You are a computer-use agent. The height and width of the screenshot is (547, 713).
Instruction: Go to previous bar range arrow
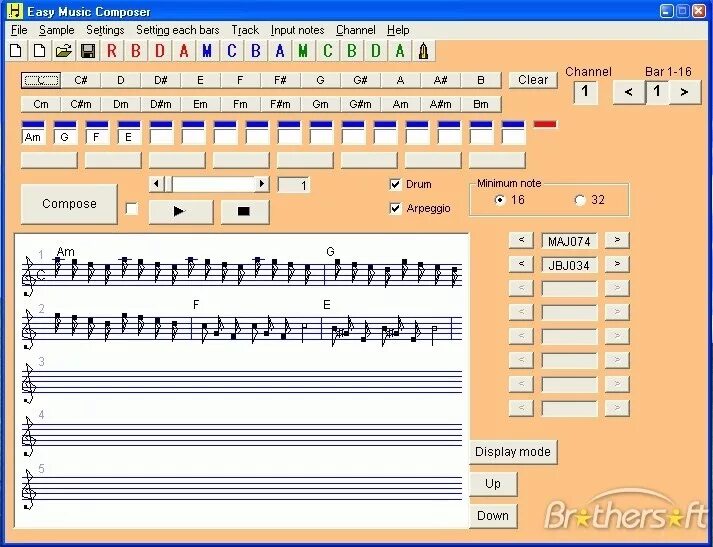[629, 92]
